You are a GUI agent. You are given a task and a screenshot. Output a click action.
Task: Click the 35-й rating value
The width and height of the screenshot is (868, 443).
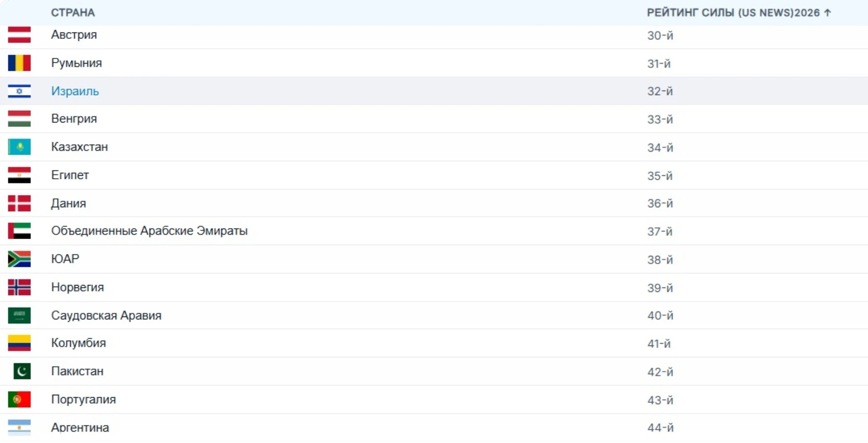[x=660, y=176]
